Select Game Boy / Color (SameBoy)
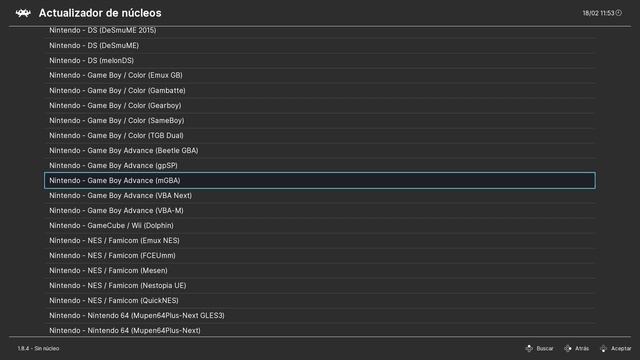 coord(320,120)
